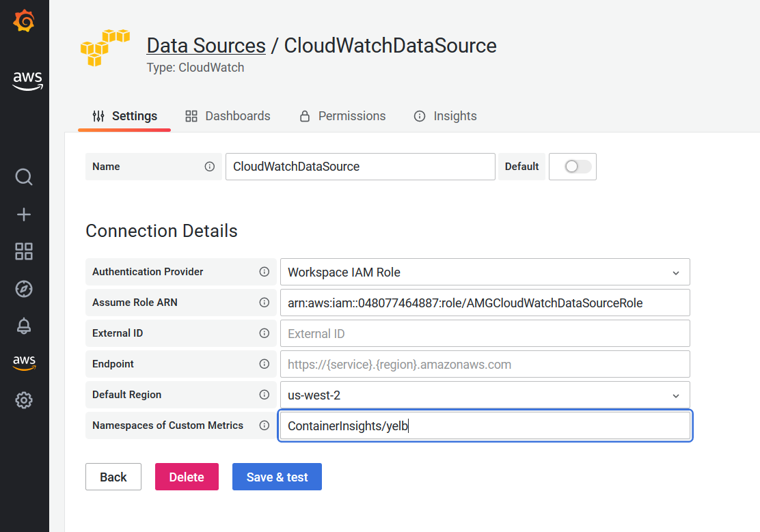
Task: Open the Default Region dropdown
Action: click(485, 395)
